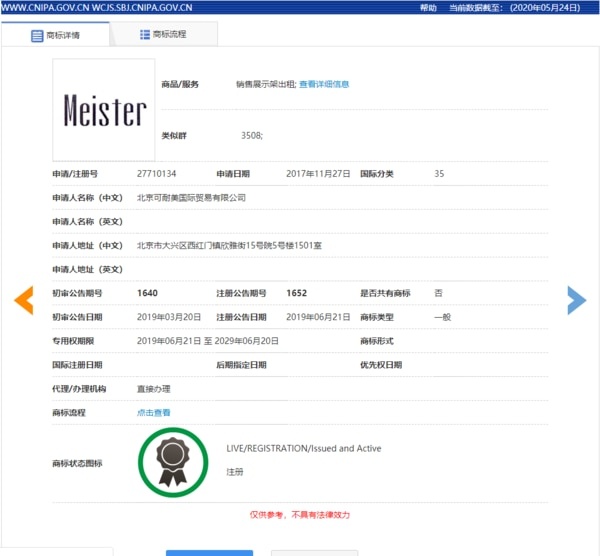Click the 商标状态图标 label
The width and height of the screenshot is (600, 556).
(x=77, y=463)
